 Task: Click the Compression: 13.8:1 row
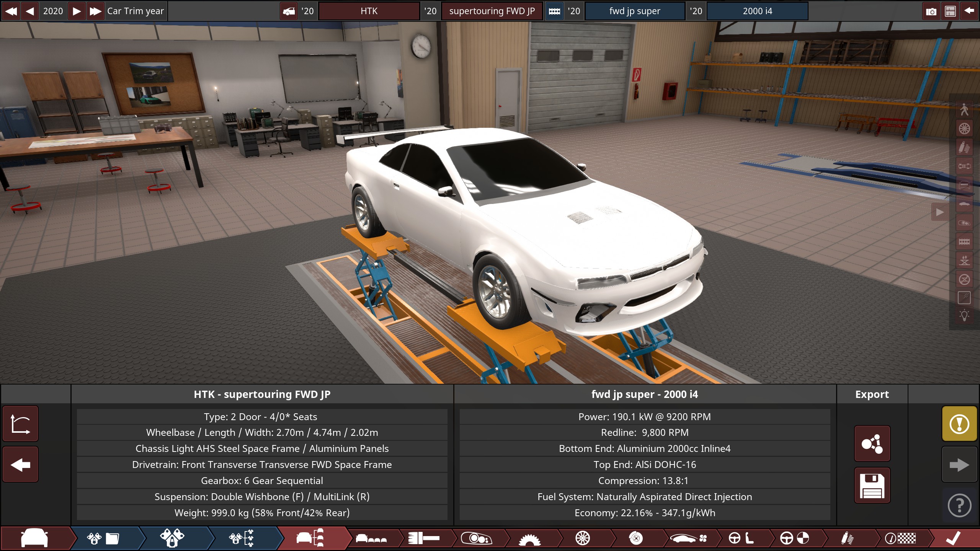645,481
